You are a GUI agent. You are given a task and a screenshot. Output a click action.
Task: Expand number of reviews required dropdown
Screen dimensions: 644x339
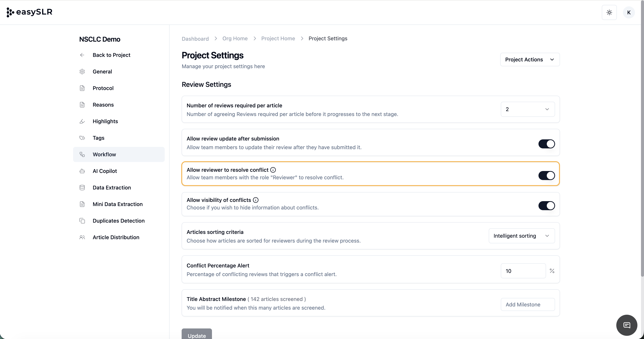click(x=528, y=109)
